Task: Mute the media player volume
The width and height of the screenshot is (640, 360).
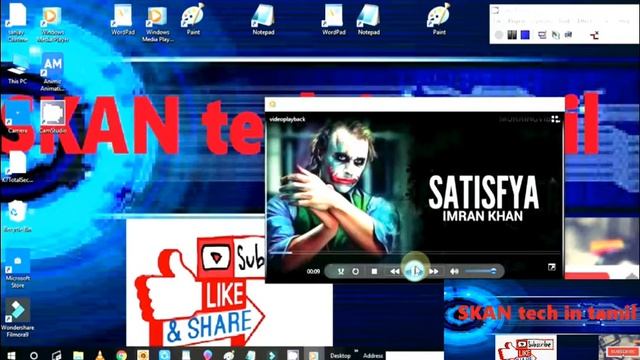Action: coord(454,271)
